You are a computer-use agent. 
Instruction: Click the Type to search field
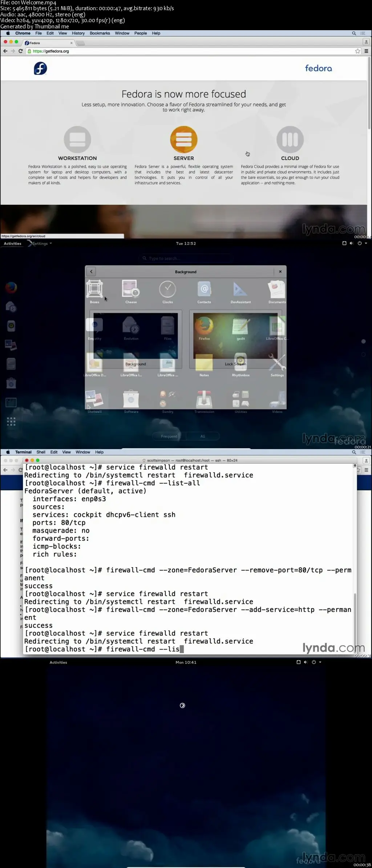[x=186, y=259]
